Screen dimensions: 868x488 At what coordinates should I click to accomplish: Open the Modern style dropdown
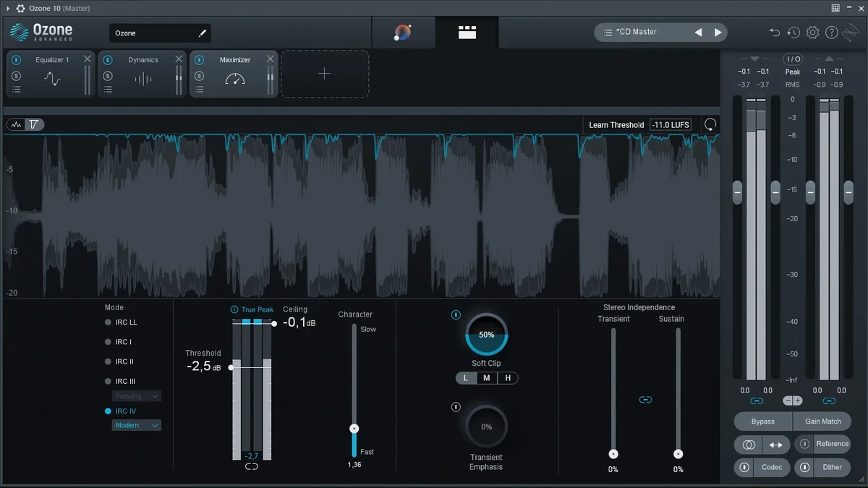click(x=137, y=426)
